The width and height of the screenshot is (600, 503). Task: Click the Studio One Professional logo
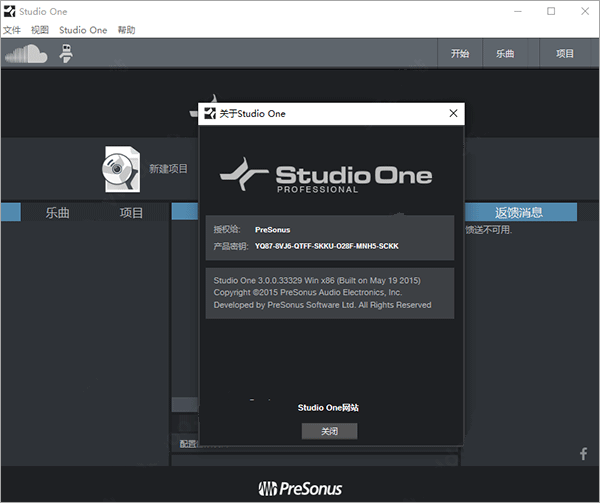[x=326, y=175]
